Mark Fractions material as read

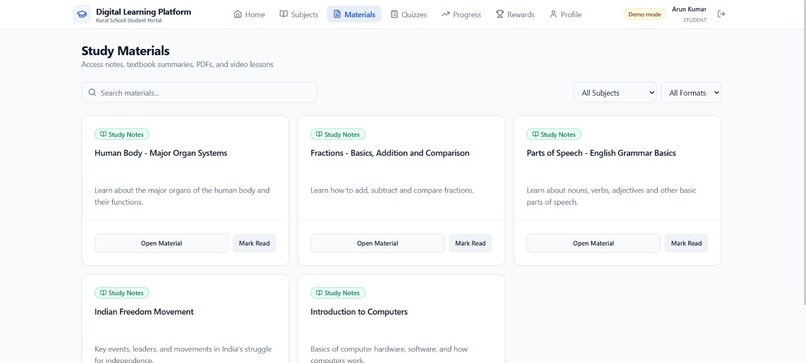tap(470, 243)
